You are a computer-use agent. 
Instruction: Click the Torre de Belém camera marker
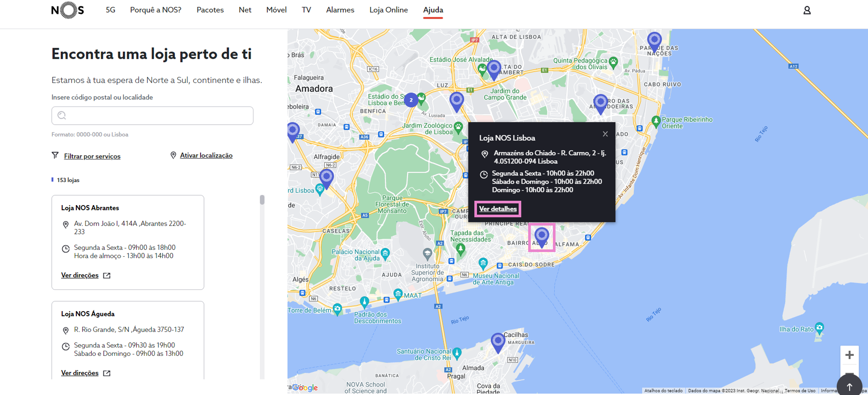click(337, 309)
